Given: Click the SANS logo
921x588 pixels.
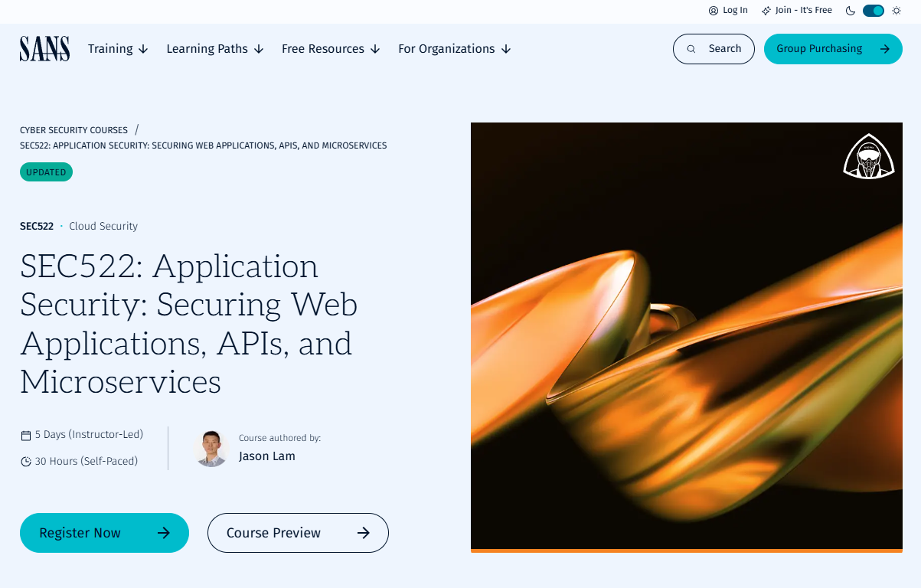Looking at the screenshot, I should tap(44, 49).
